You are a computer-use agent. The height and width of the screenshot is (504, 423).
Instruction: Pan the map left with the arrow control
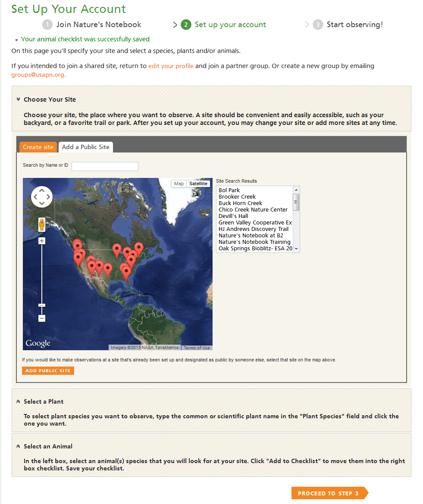tap(35, 197)
